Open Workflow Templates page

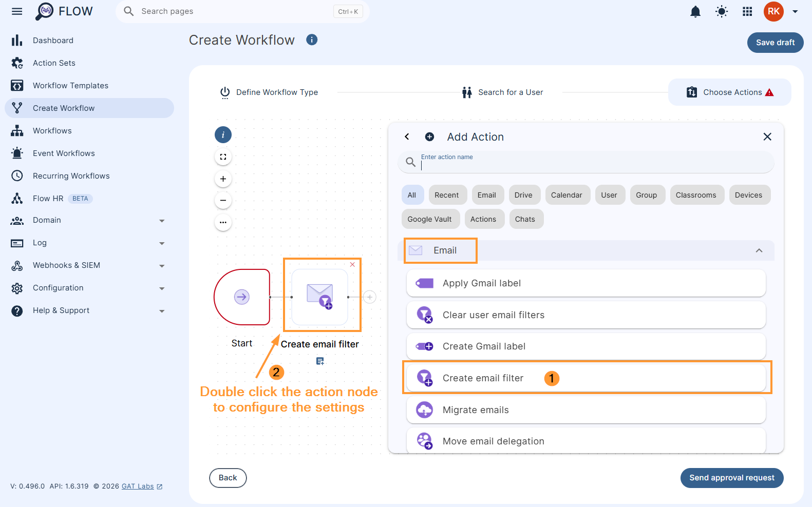click(x=89, y=86)
